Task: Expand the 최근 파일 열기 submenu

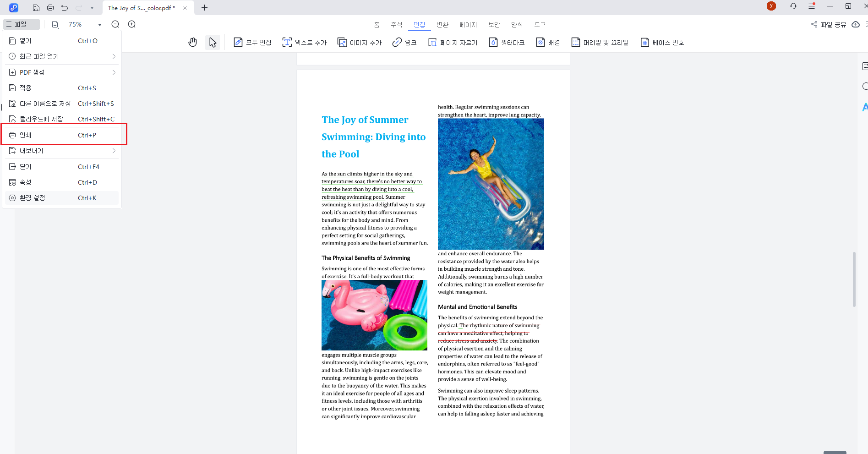Action: (62, 56)
